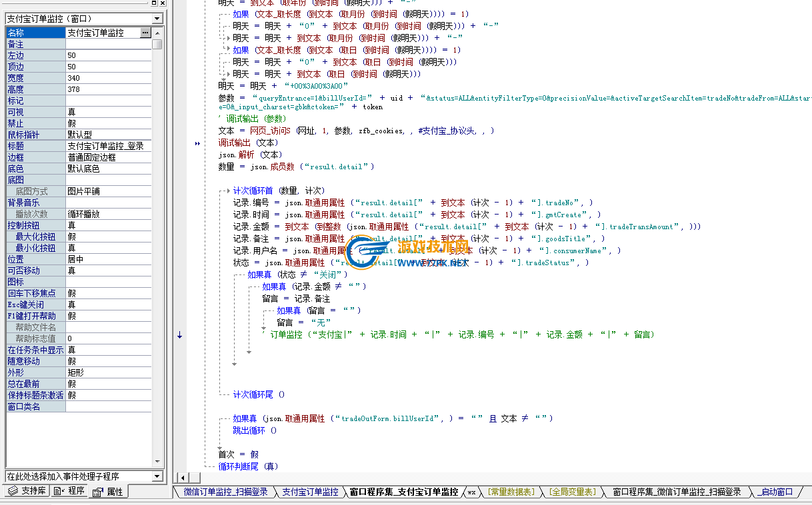Click the 底色 property value 默认底色
This screenshot has height=505, width=812.
108,169
